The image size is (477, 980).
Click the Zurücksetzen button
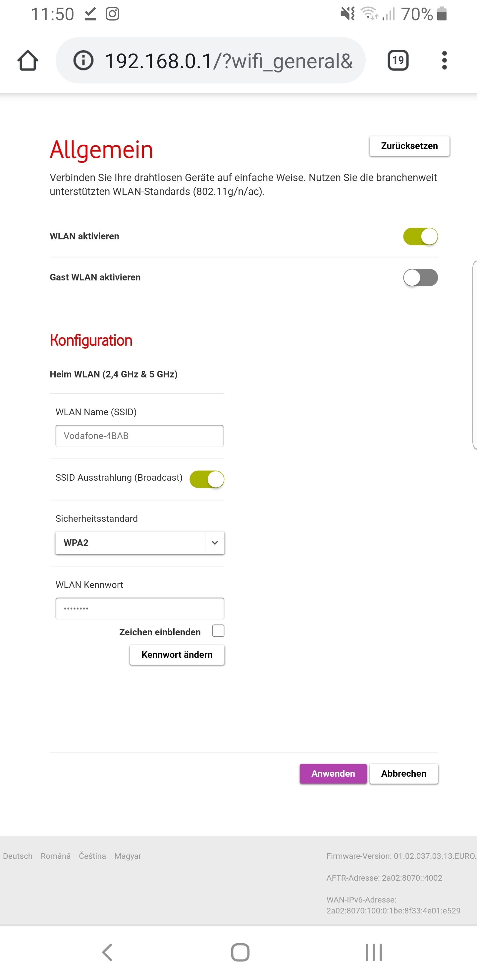[x=409, y=146]
